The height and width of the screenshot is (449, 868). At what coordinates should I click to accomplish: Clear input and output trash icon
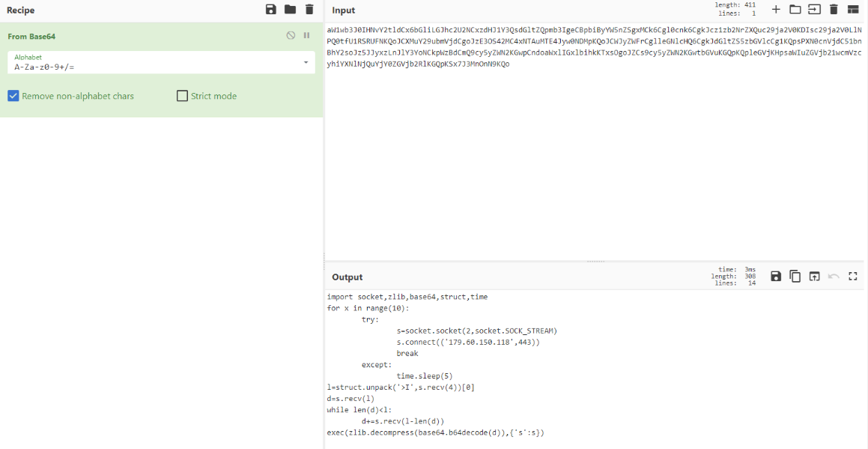click(x=833, y=10)
